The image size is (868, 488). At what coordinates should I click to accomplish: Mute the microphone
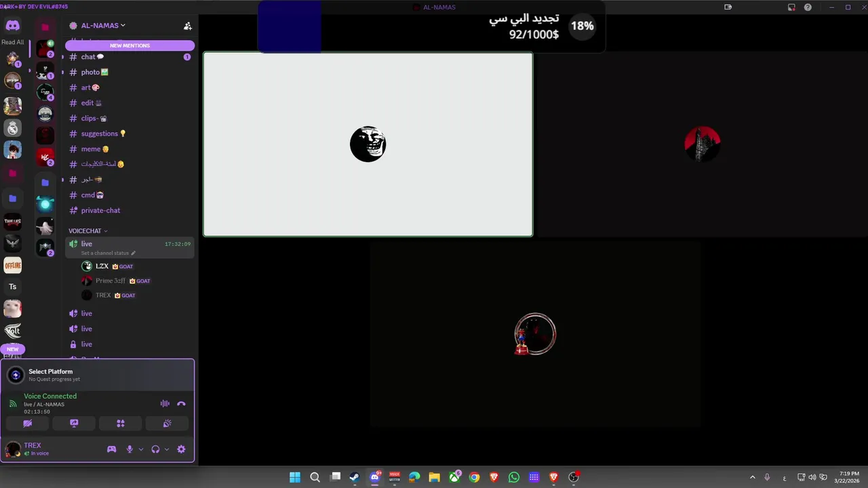click(130, 449)
